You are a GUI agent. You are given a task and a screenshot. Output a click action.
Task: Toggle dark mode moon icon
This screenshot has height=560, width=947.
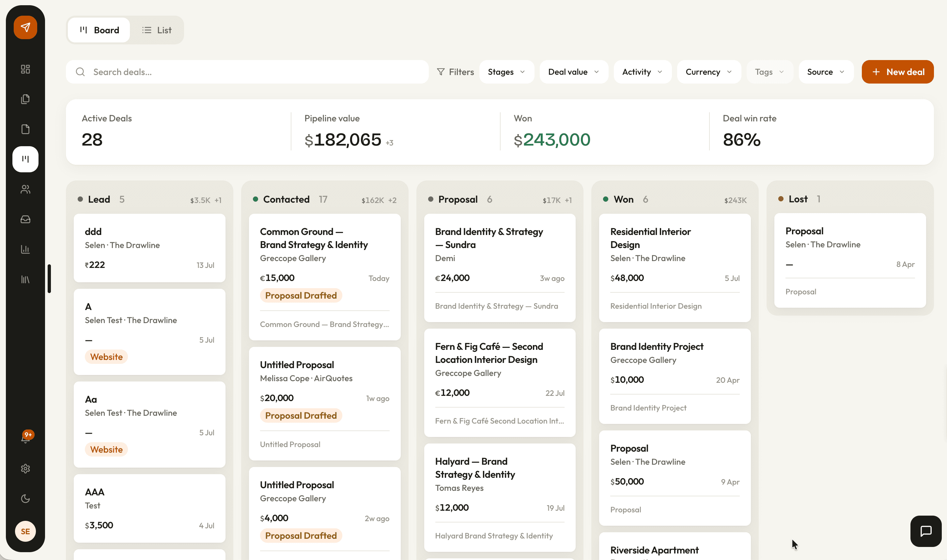click(x=25, y=499)
